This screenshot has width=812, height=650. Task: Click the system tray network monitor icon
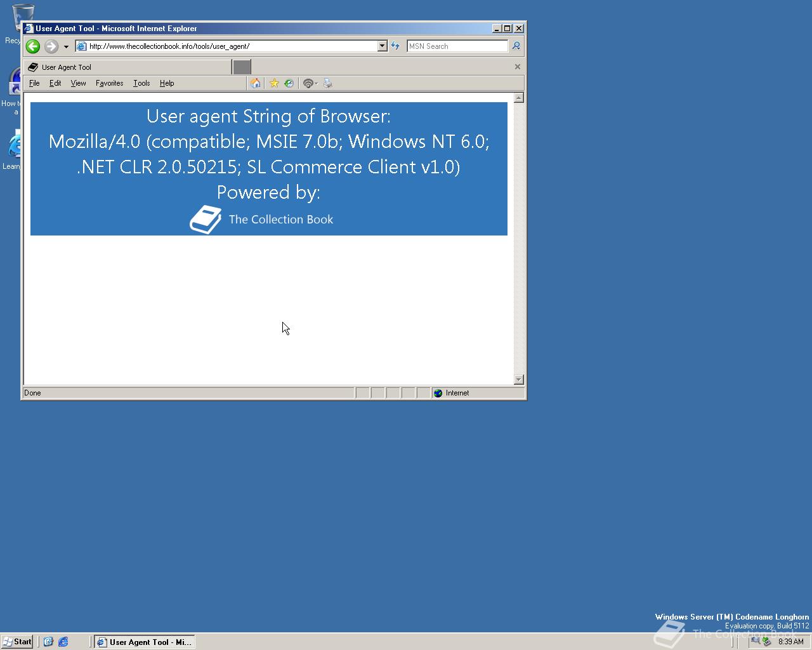(755, 642)
